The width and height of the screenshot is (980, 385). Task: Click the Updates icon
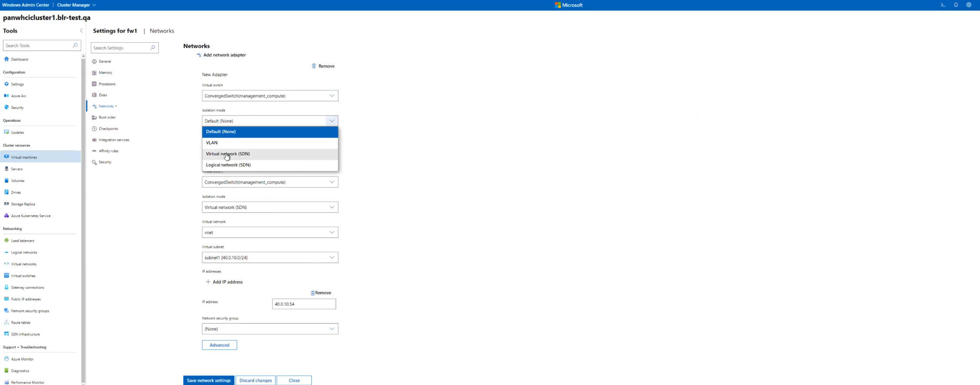(7, 132)
